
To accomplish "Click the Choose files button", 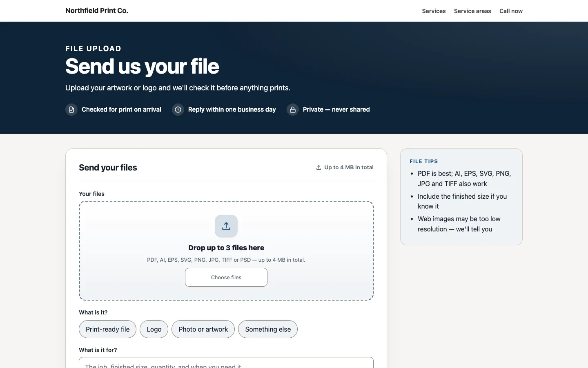I will [226, 277].
